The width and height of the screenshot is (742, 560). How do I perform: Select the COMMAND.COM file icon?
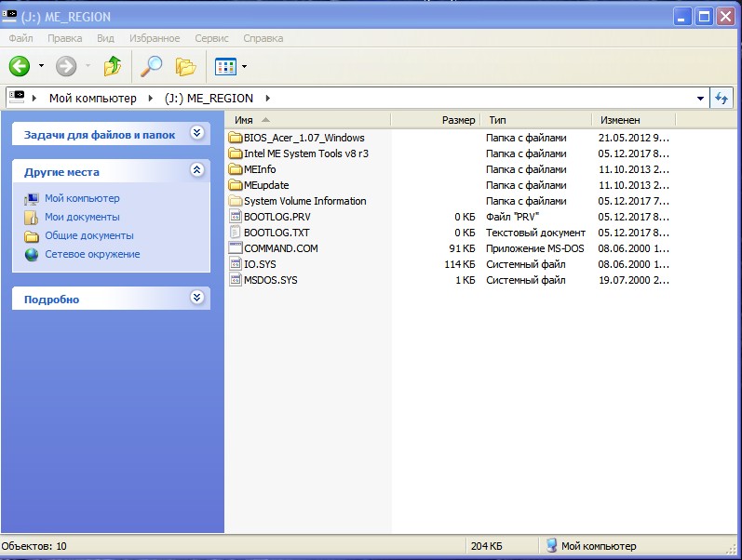[x=236, y=247]
